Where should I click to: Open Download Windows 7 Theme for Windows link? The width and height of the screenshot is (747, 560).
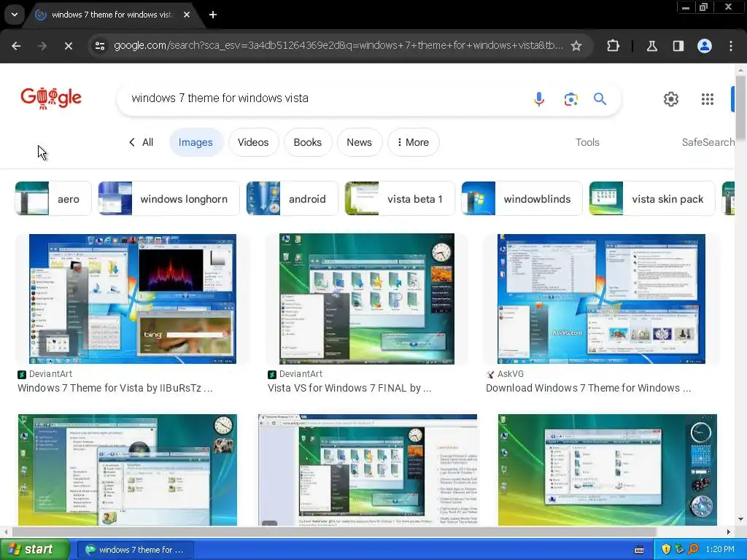pyautogui.click(x=589, y=388)
